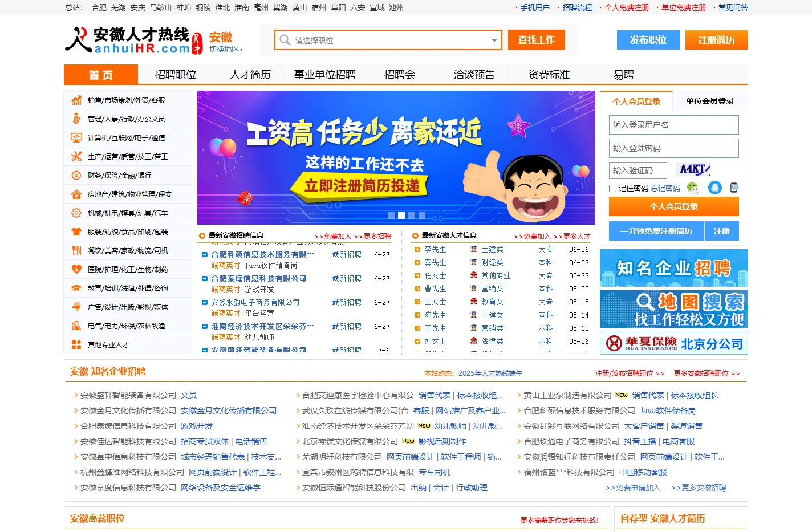Click the management/HR category icon

[76, 119]
